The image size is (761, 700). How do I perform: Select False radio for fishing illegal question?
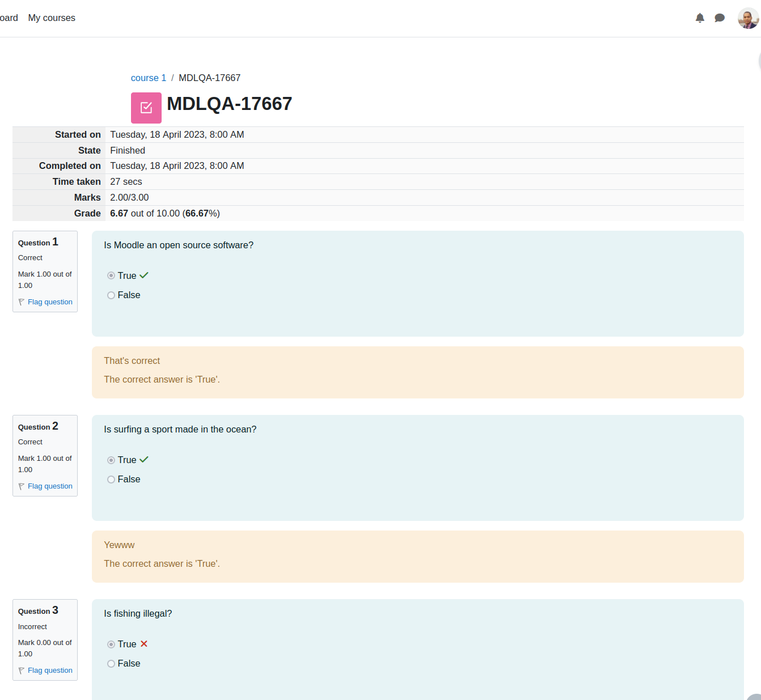coord(111,664)
